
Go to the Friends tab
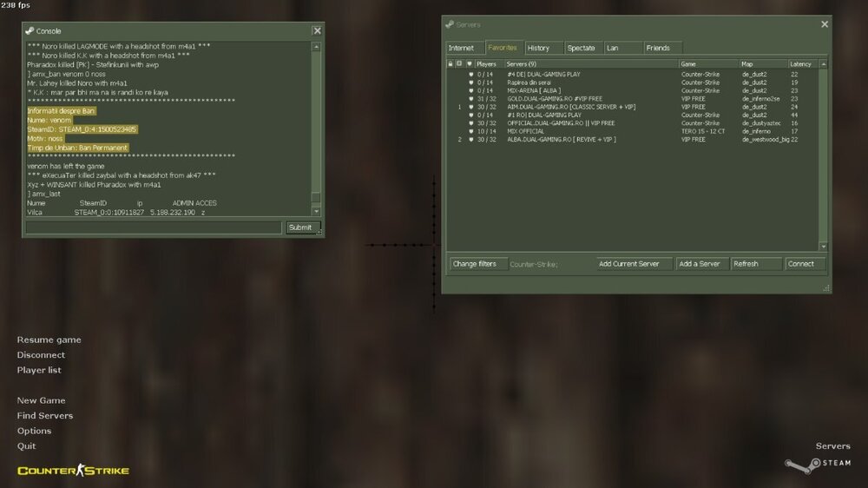pyautogui.click(x=658, y=48)
